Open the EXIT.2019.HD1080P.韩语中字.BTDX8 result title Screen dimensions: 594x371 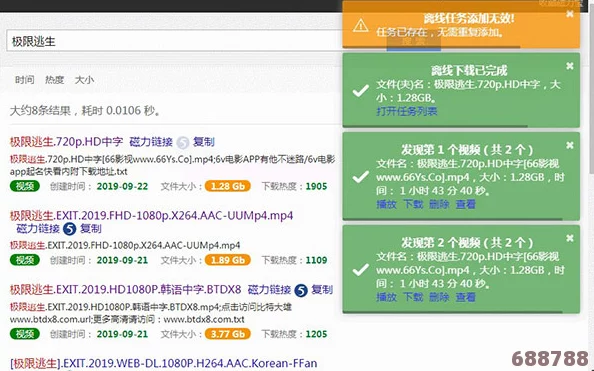[125, 290]
